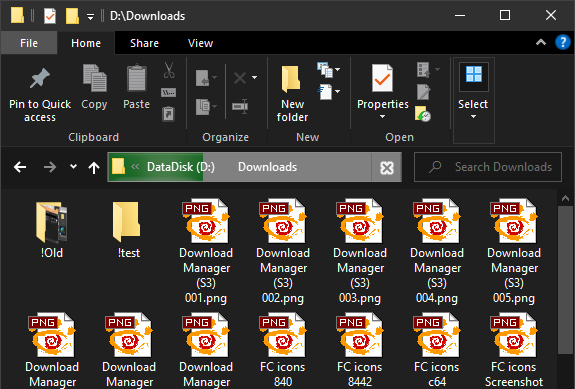This screenshot has width=575, height=389.
Task: Click Pin to Quick access icon
Action: pos(40,78)
